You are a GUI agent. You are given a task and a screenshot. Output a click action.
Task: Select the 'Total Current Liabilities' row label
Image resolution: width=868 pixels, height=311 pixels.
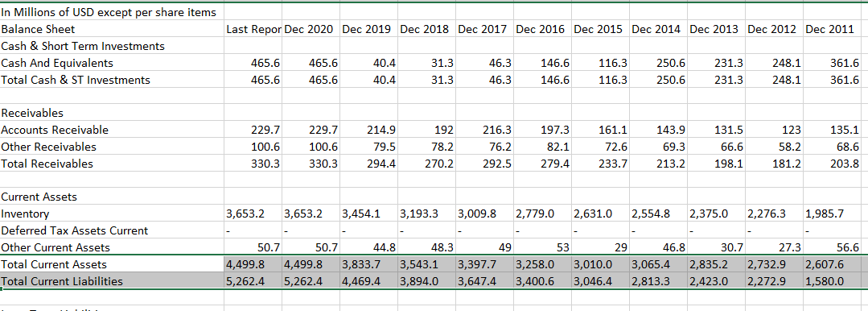113,281
